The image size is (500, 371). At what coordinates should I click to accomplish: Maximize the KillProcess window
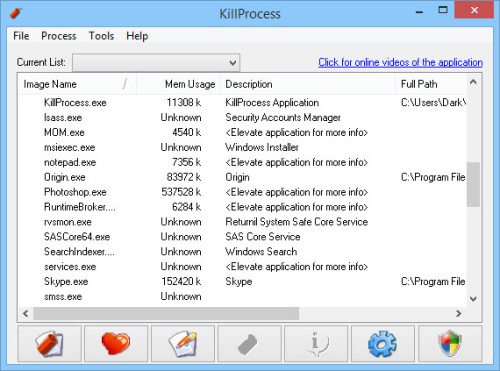pyautogui.click(x=442, y=11)
